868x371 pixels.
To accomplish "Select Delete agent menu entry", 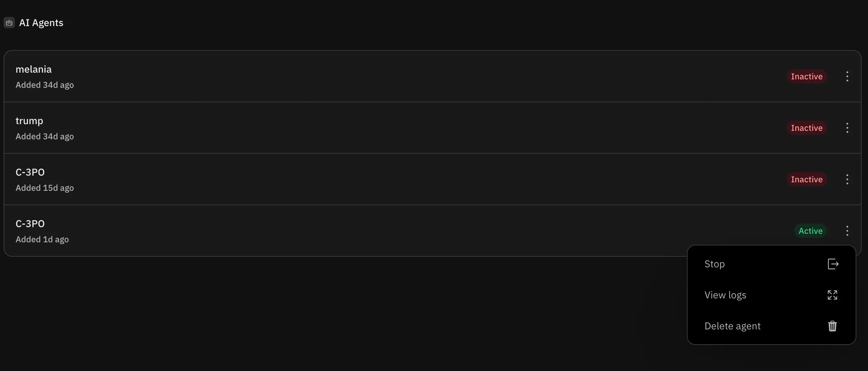I will click(732, 326).
